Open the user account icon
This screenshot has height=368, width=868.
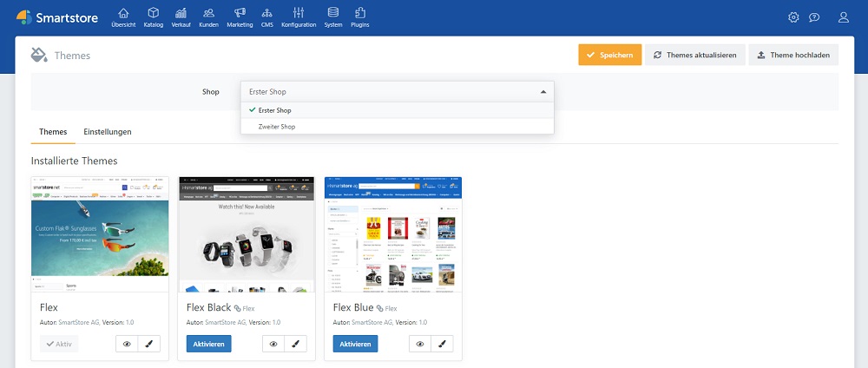tap(843, 17)
